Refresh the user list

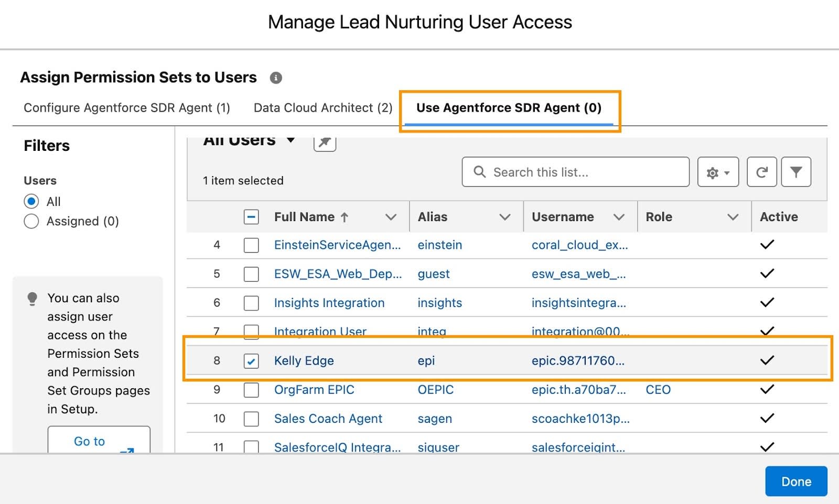click(761, 171)
